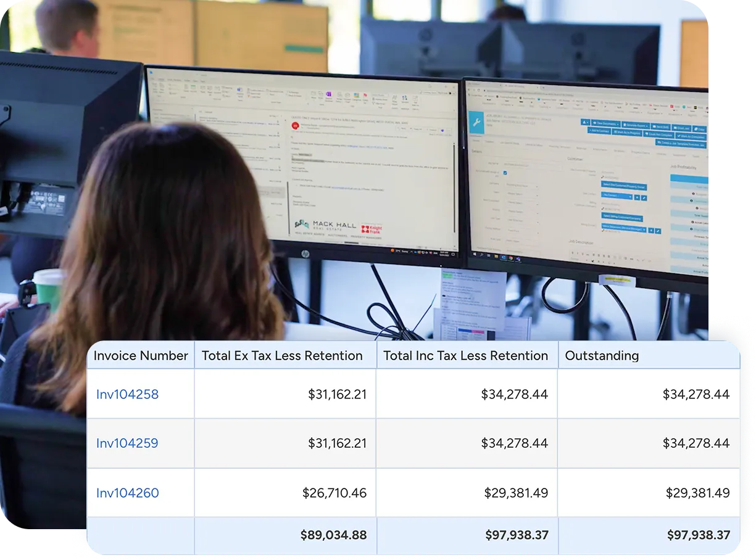Screen dimensions: 756x560
Task: Select $31,162.21 in the Inv104258 row
Action: (337, 394)
